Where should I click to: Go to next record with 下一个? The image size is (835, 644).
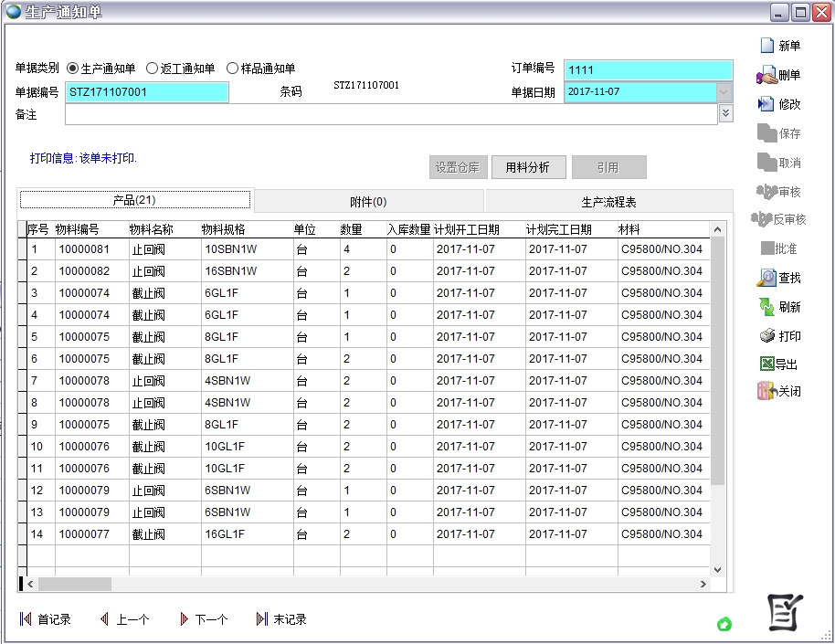(204, 619)
